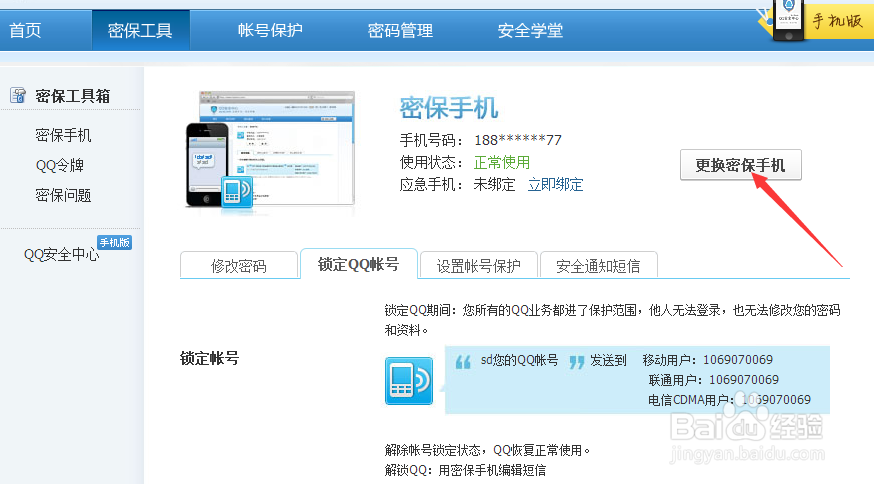Switch to the 锁定QQ帐号 tab
This screenshot has width=874, height=484.
pyautogui.click(x=358, y=264)
